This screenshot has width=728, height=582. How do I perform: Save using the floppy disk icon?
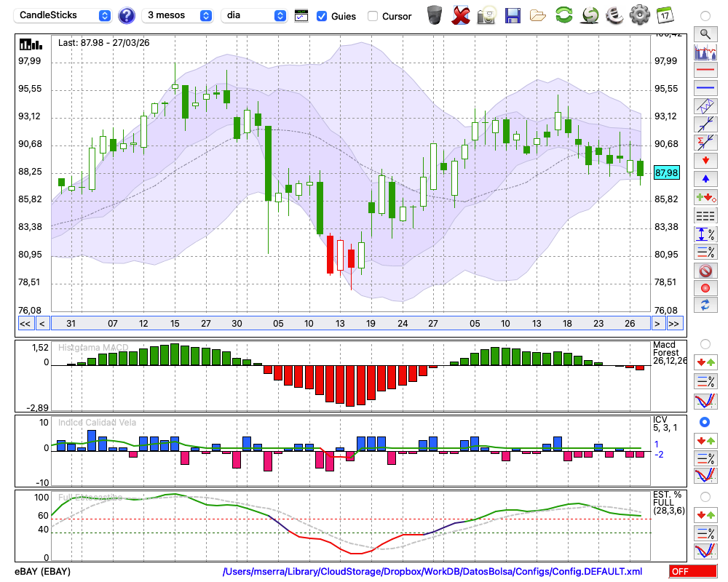(x=513, y=15)
